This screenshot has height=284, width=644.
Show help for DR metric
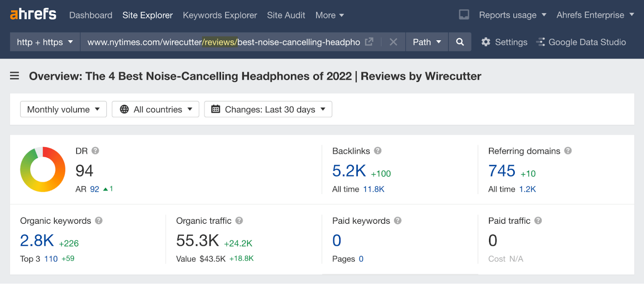pos(95,150)
